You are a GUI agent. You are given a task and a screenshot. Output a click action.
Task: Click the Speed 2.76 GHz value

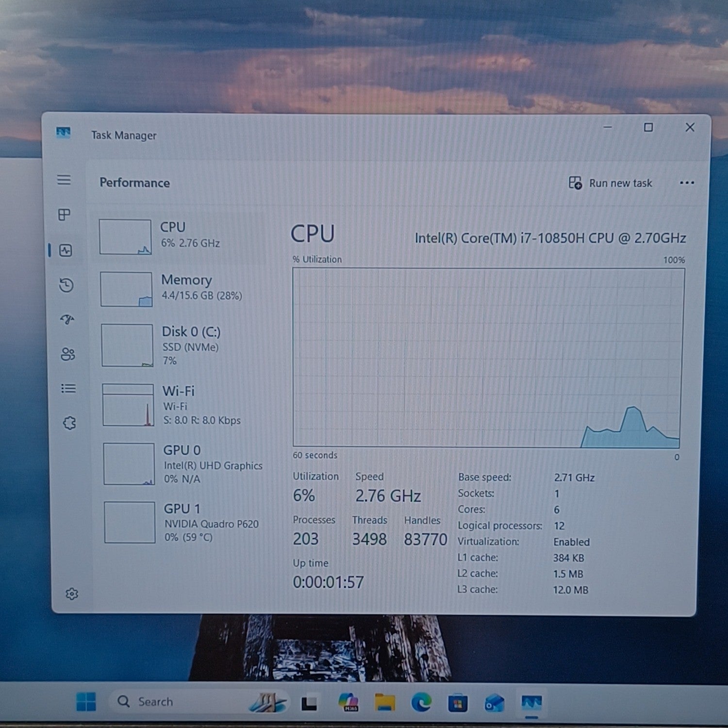point(388,496)
